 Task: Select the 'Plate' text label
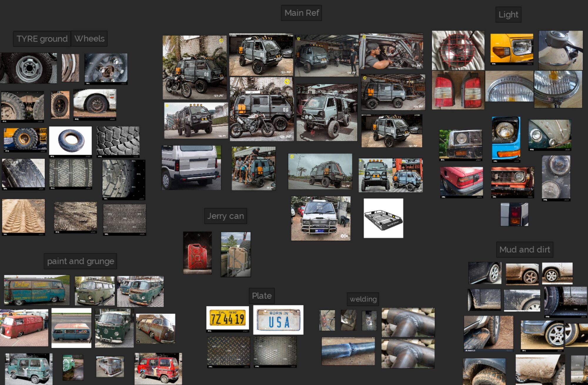coord(262,296)
